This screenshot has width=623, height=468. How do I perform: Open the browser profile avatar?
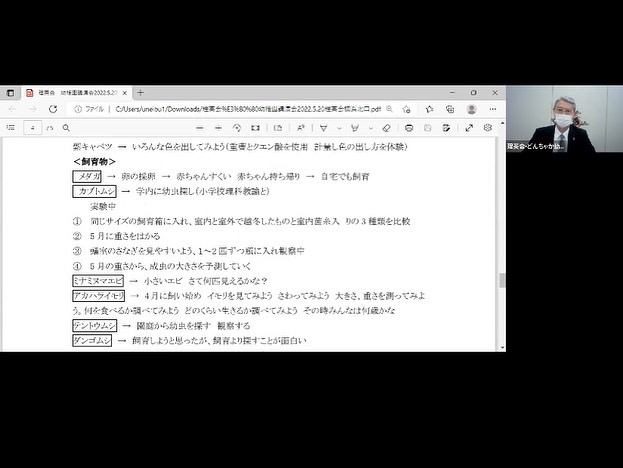pyautogui.click(x=472, y=109)
